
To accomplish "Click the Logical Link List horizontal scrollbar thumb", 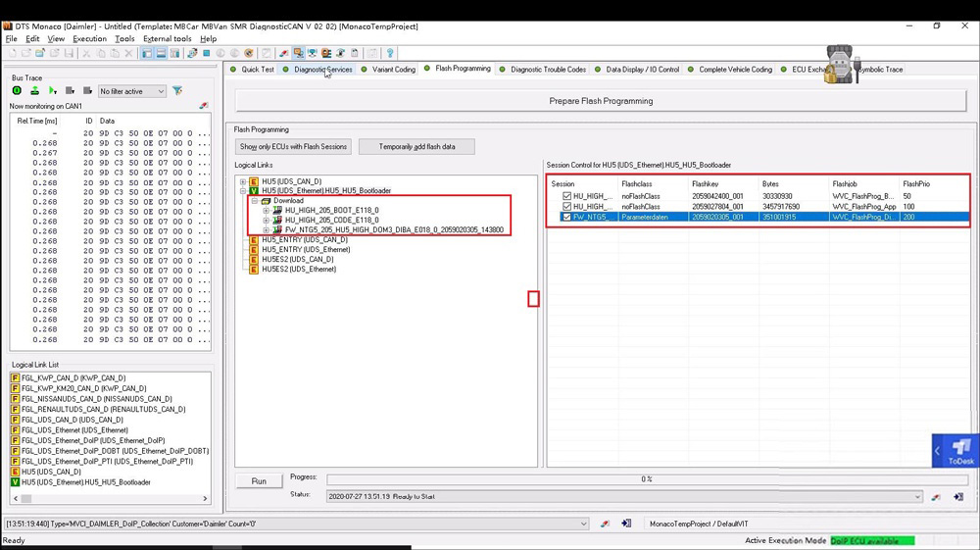I will (x=26, y=499).
